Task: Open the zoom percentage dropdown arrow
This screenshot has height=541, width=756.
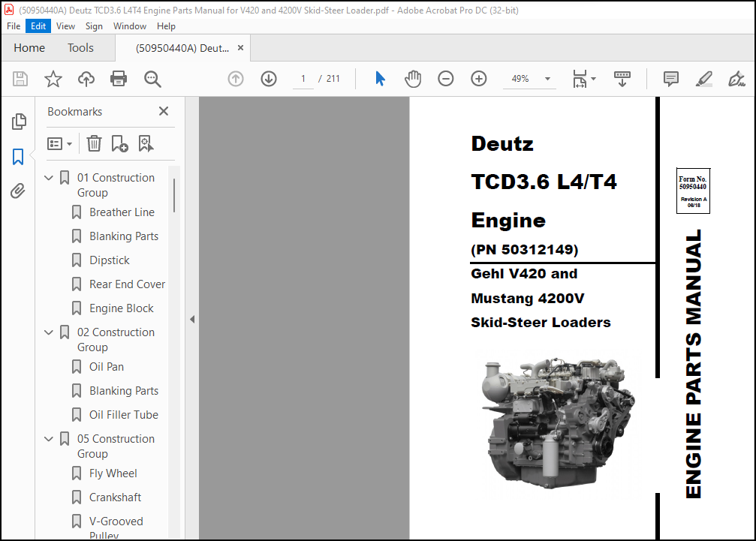Action: pos(547,79)
